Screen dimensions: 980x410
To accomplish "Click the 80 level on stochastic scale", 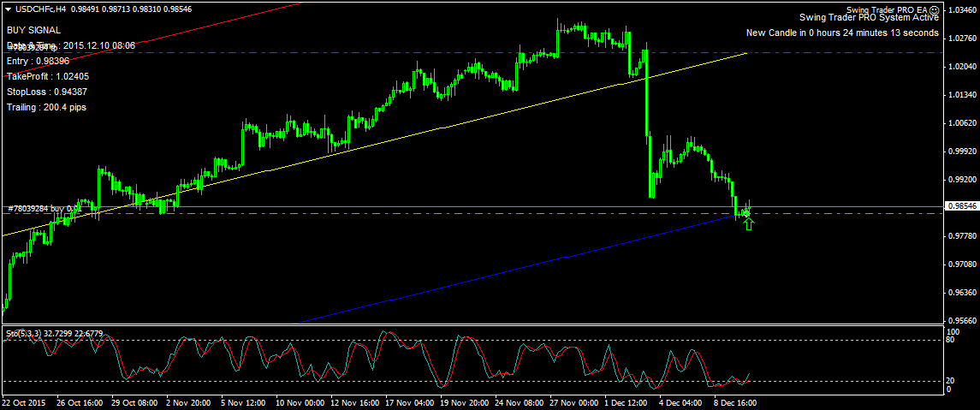I will [x=950, y=340].
